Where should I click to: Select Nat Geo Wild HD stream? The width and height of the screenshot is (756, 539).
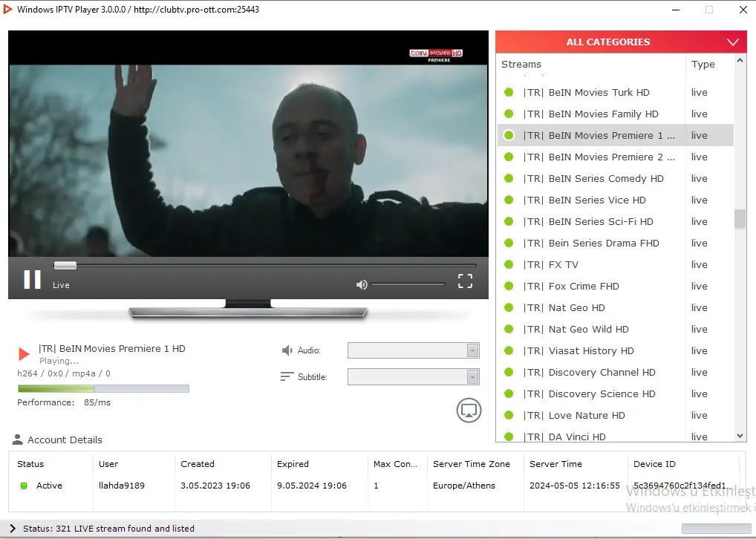click(615, 329)
